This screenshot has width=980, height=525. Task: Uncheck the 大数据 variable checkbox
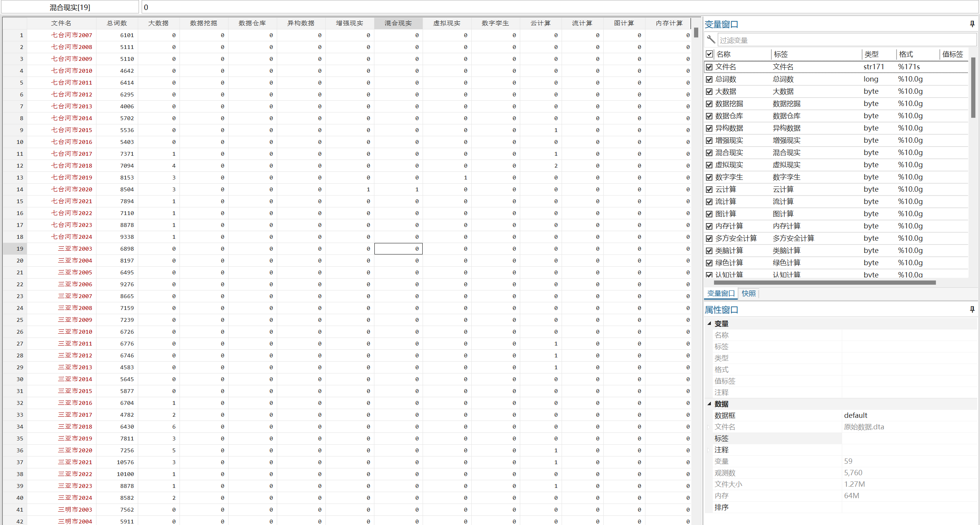click(x=709, y=91)
